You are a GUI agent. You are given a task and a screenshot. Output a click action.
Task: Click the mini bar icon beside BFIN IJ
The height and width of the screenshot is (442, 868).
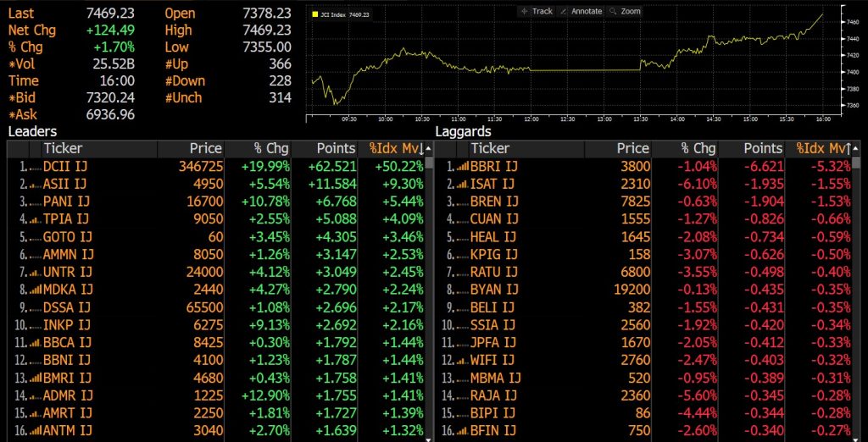pos(463,432)
